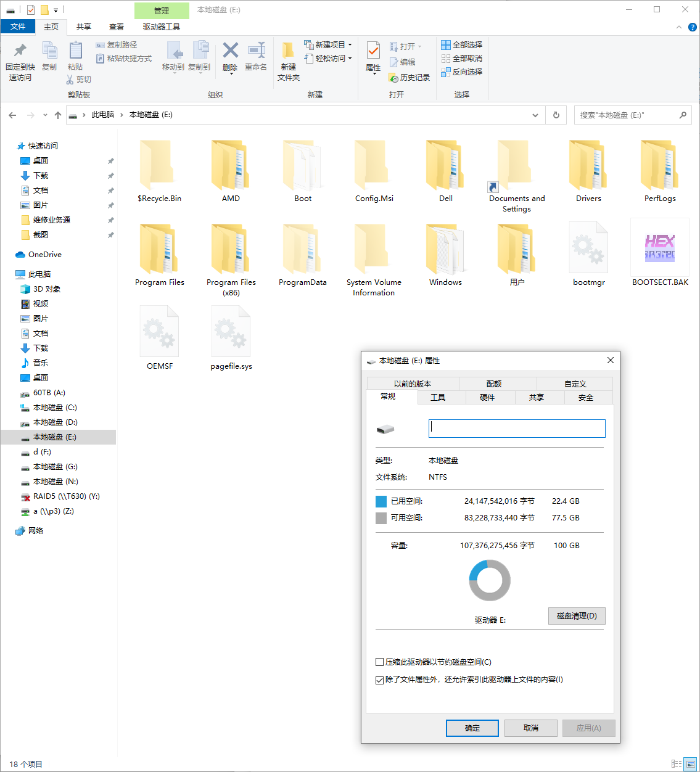
Task: Switch to large icons view in status bar
Action: pos(691,764)
